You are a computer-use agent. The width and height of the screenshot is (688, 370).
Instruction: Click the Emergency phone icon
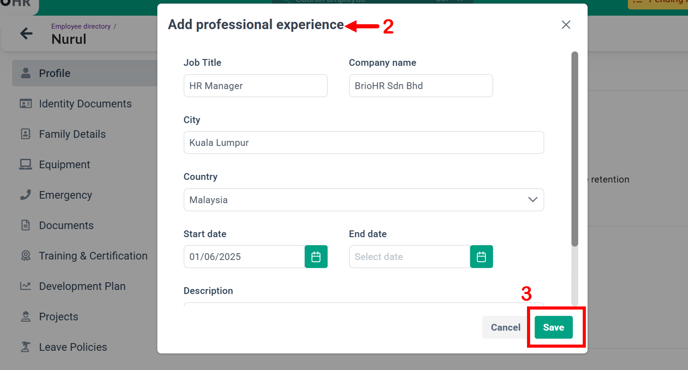(x=26, y=195)
